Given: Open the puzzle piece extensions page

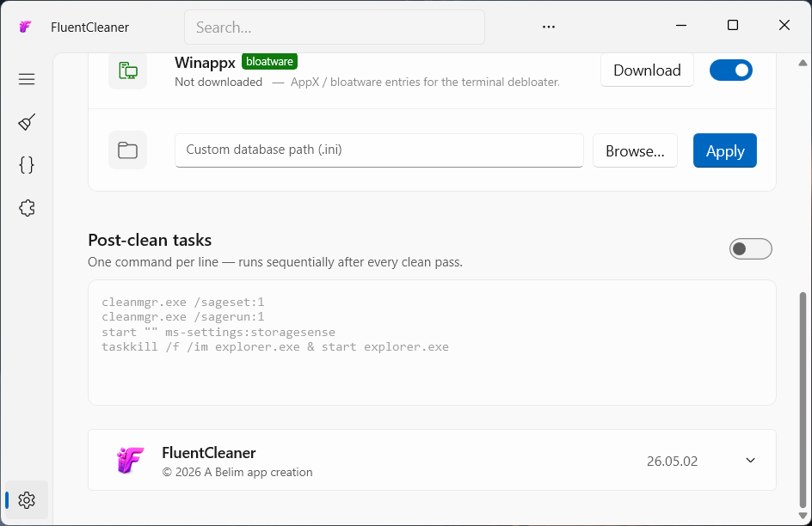Looking at the screenshot, I should point(27,208).
